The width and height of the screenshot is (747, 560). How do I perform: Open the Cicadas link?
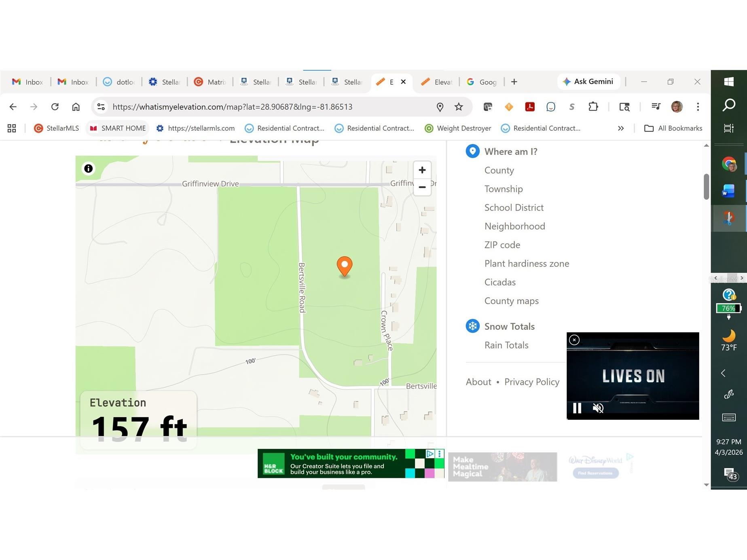[x=500, y=282]
